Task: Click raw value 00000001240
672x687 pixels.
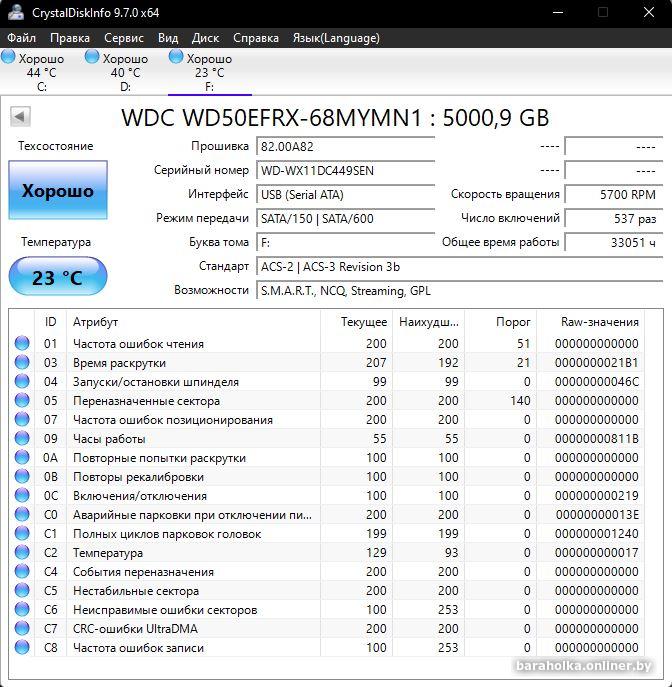Action: [x=597, y=534]
